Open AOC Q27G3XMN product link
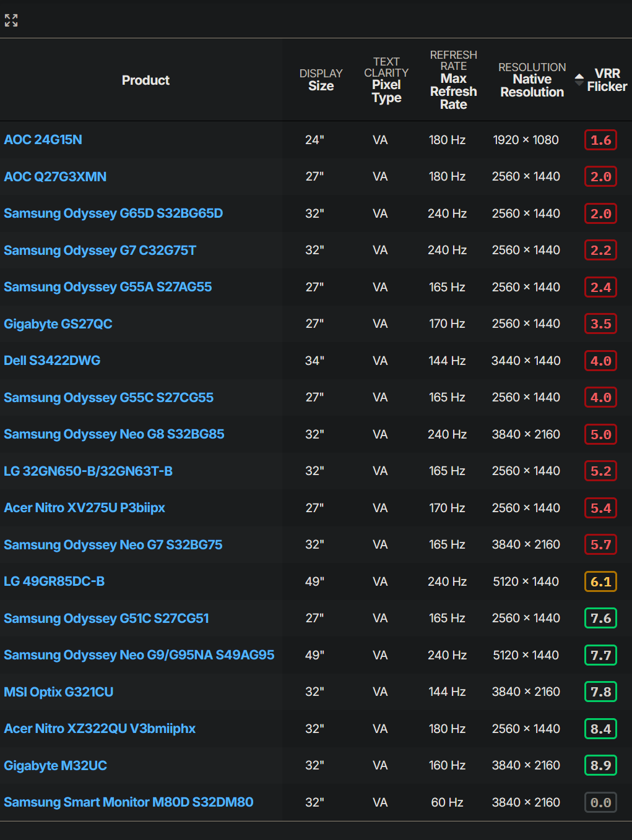 click(55, 177)
